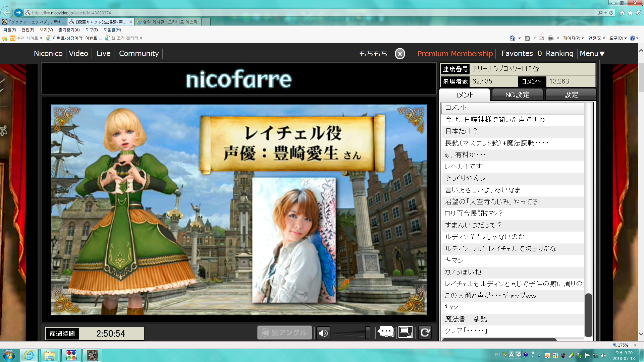Switch to the 「グラナド・エスパダ」 browser tab
This screenshot has height=362, width=644.
[x=34, y=22]
